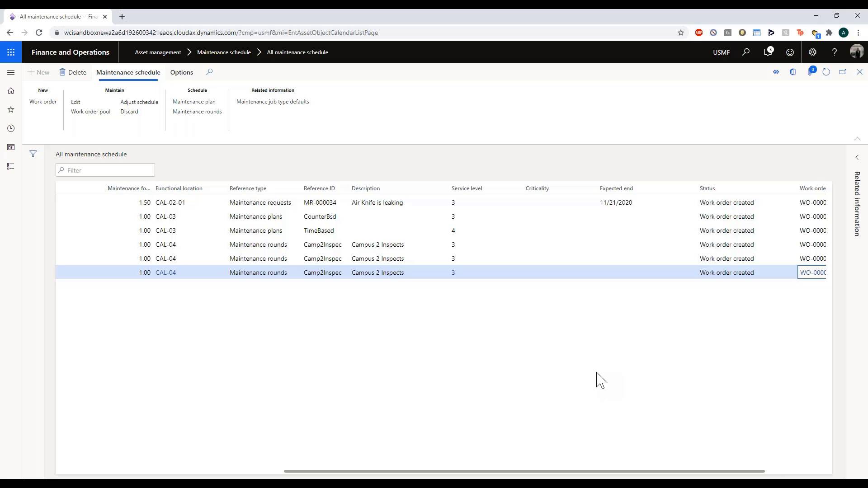The width and height of the screenshot is (868, 488).
Task: Open the navigation pane hamburger menu
Action: click(x=11, y=72)
